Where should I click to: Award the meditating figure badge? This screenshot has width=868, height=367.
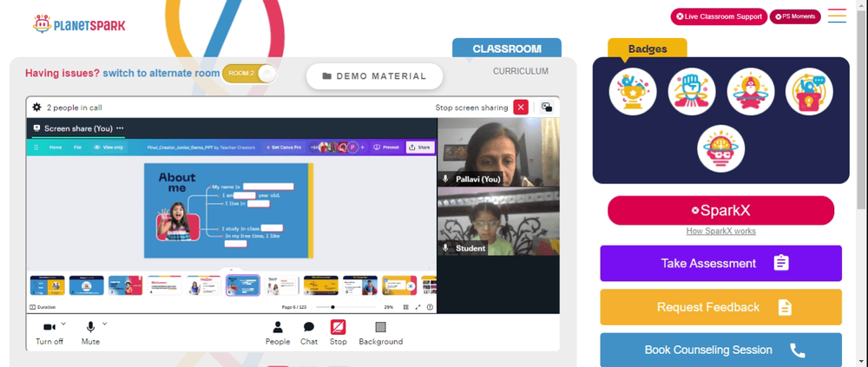pyautogui.click(x=751, y=91)
